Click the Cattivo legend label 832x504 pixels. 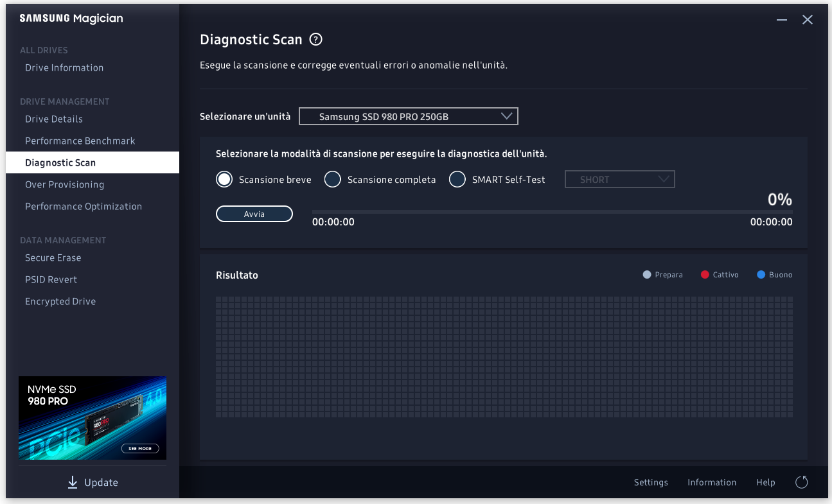[725, 275]
